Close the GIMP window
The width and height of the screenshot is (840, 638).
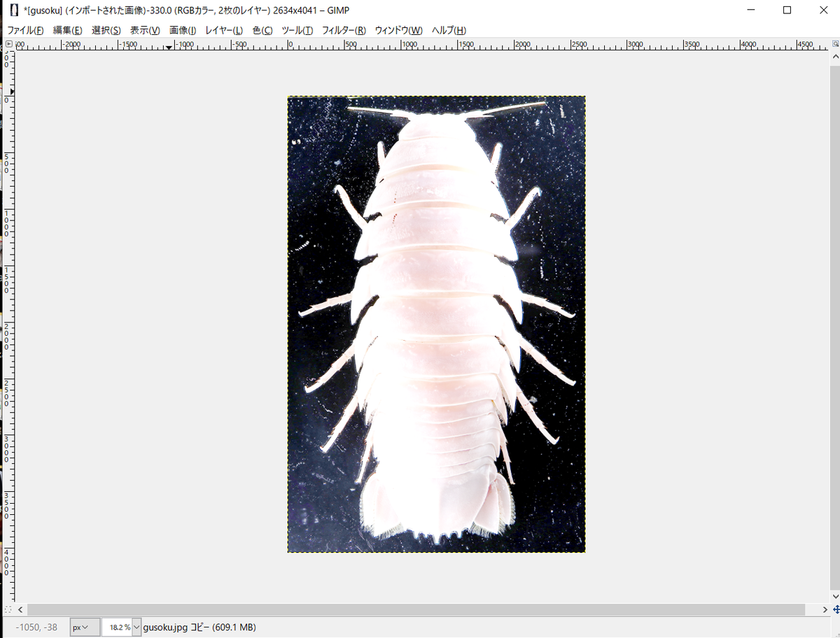[822, 10]
